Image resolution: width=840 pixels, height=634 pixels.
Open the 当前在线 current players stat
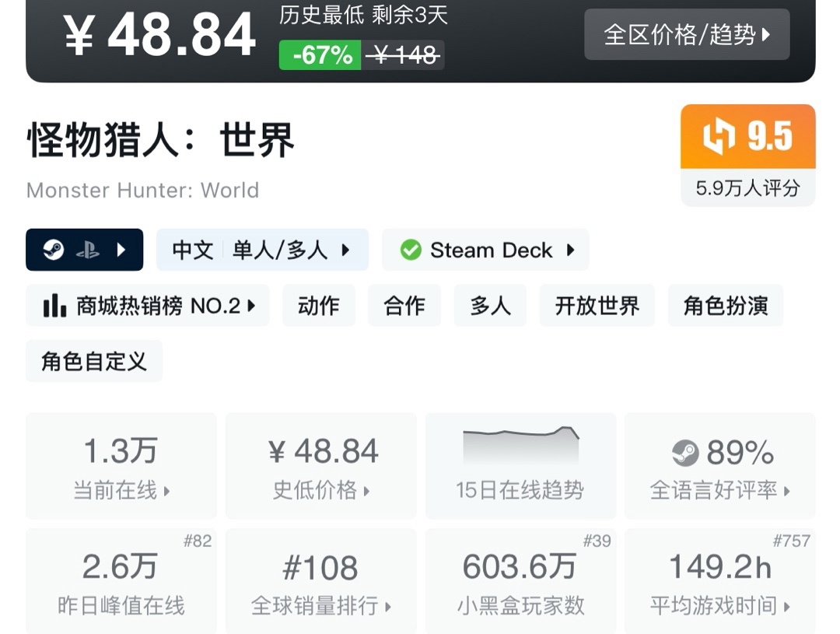point(121,467)
